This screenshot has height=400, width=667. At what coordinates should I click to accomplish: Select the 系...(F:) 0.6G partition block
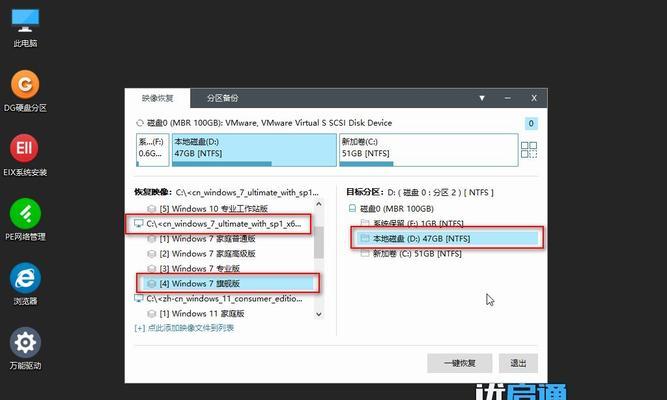[153, 150]
